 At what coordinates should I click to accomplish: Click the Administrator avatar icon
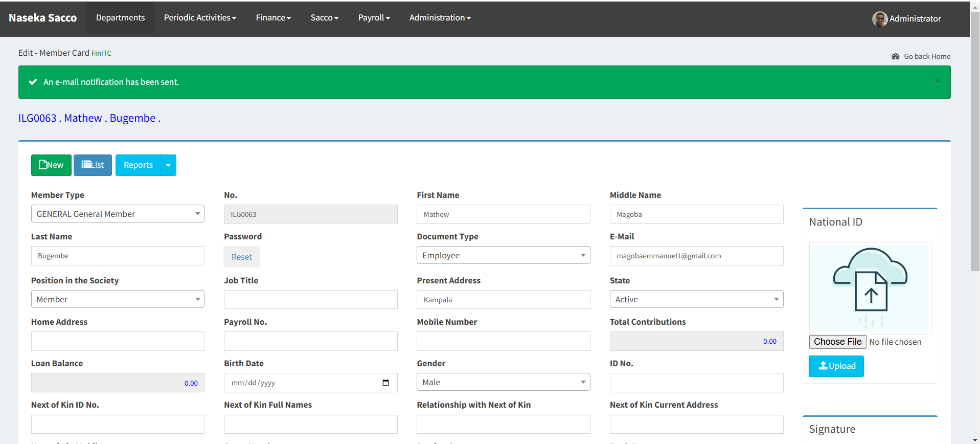tap(879, 19)
